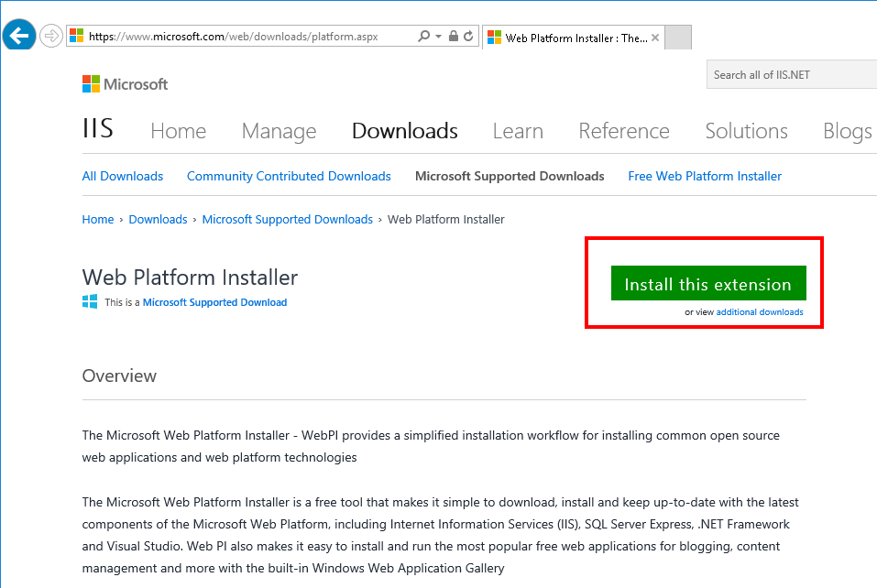This screenshot has height=588, width=877.
Task: Click the search magnifier icon in address bar
Action: (x=424, y=37)
